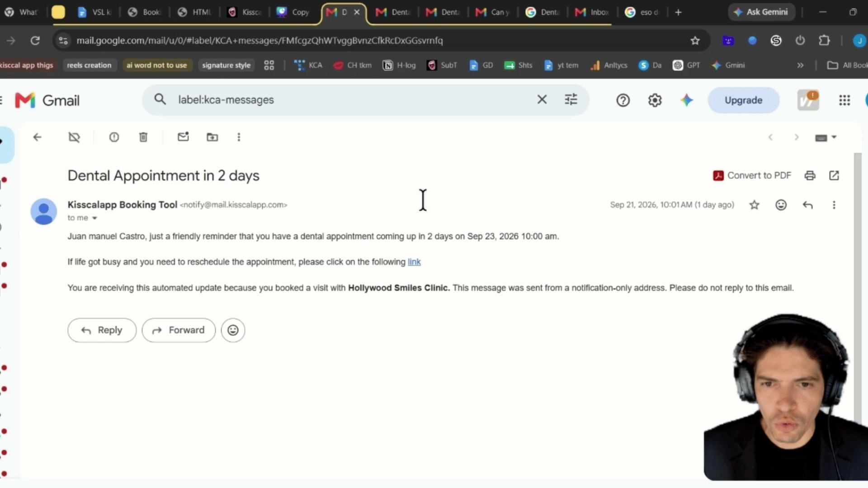
Task: Open Gmail Settings gear
Action: [x=655, y=100]
